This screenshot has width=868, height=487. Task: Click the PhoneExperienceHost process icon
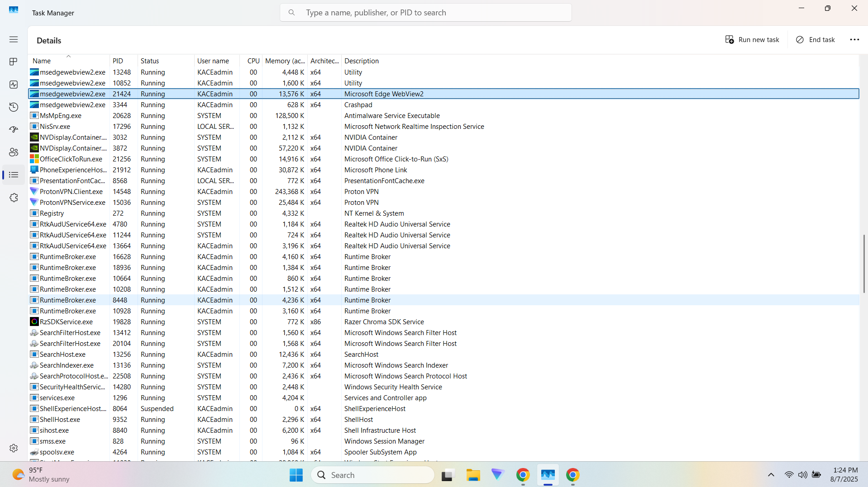point(34,170)
